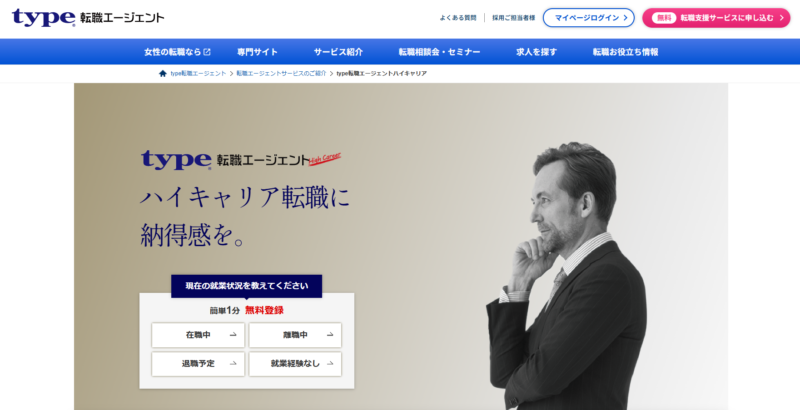The width and height of the screenshot is (800, 410).
Task: Click the businessman hero photo
Action: tap(566, 275)
